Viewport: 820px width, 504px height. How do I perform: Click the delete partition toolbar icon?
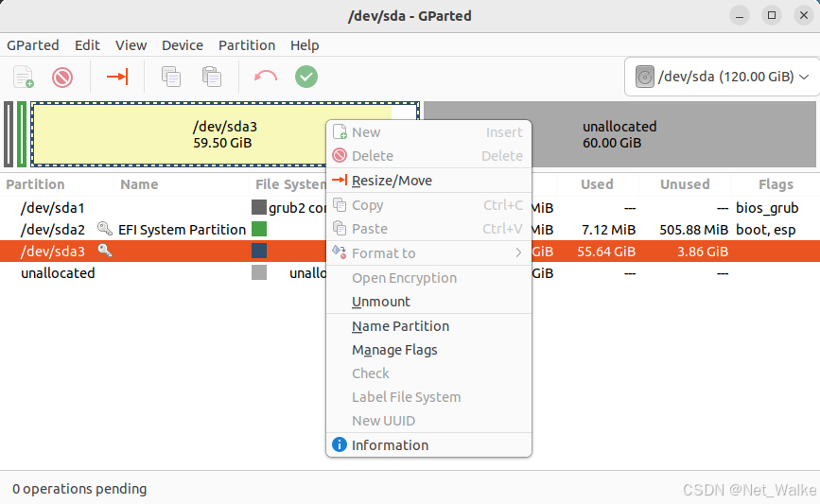pyautogui.click(x=62, y=78)
